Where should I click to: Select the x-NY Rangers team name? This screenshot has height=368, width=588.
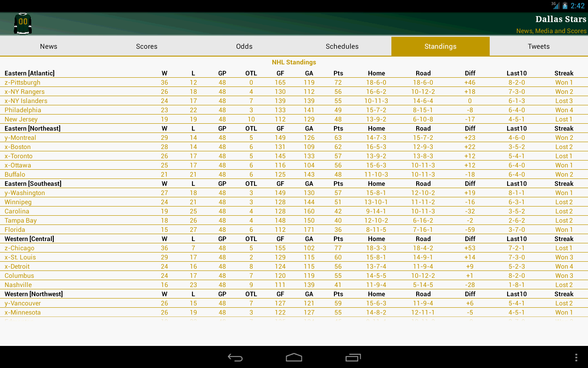point(25,92)
